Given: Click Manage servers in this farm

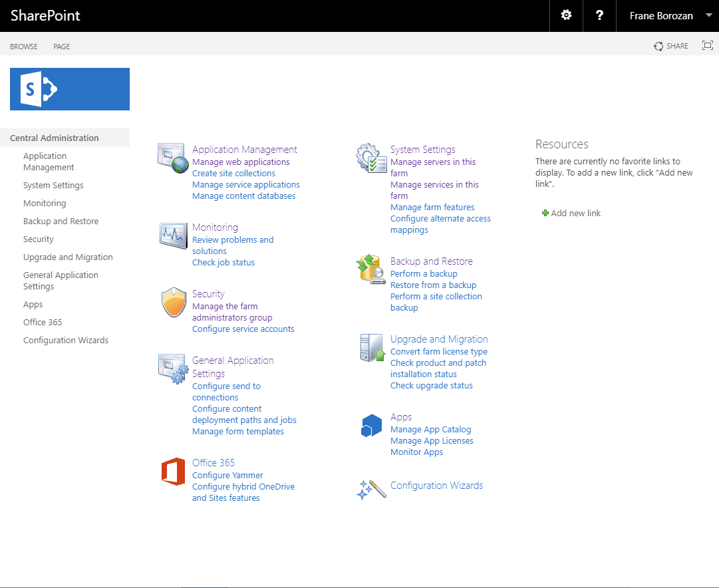Looking at the screenshot, I should click(433, 168).
